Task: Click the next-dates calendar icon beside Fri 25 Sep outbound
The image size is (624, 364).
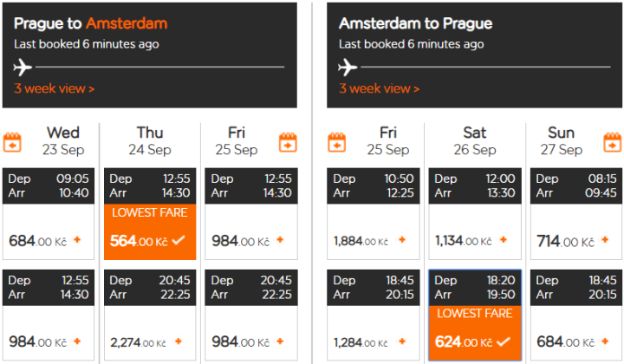Action: point(288,142)
